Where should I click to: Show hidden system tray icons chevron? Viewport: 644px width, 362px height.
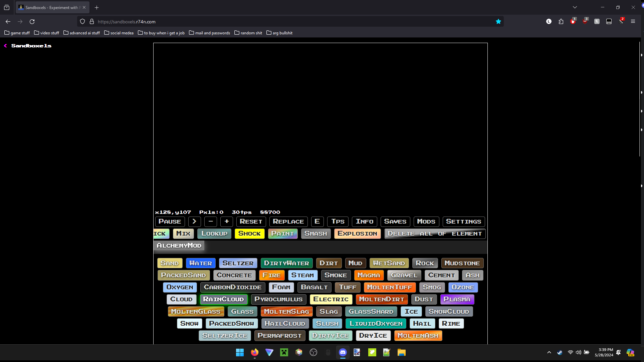pyautogui.click(x=549, y=352)
